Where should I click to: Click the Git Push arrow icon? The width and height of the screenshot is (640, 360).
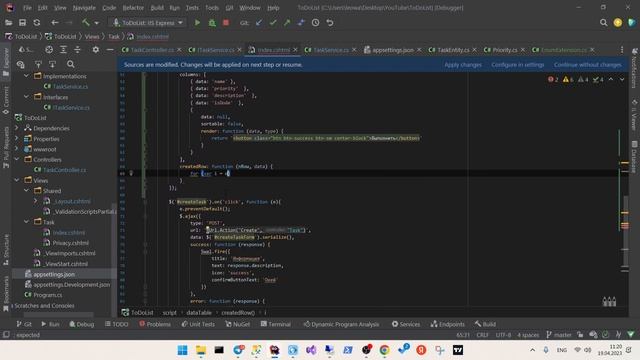(287, 23)
